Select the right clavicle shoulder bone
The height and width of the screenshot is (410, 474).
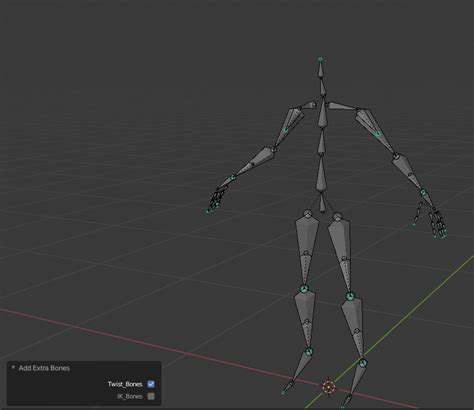click(x=341, y=106)
